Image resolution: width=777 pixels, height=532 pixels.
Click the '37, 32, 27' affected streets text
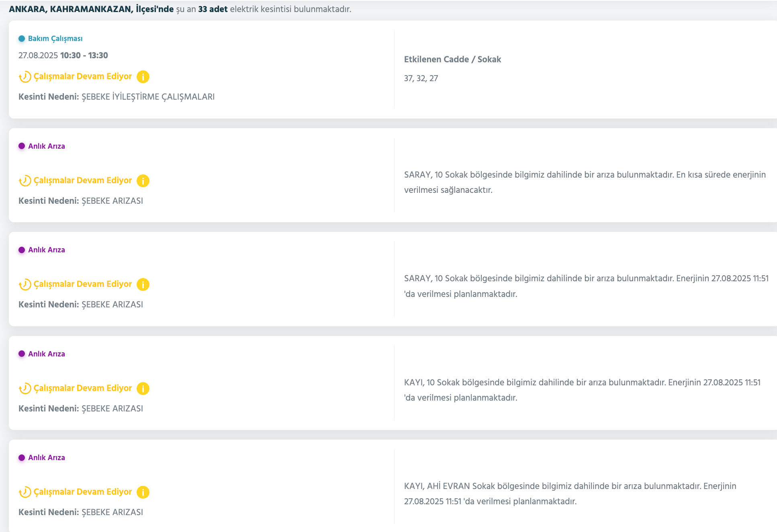point(421,78)
